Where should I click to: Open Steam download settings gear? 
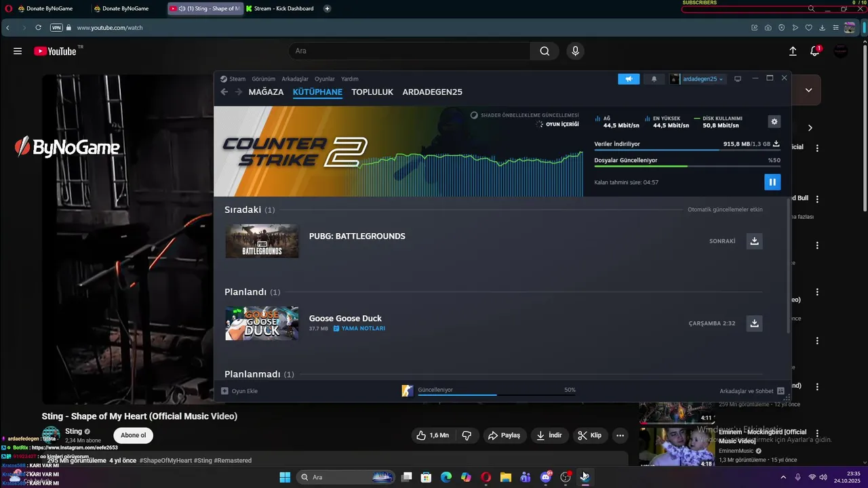tap(774, 121)
